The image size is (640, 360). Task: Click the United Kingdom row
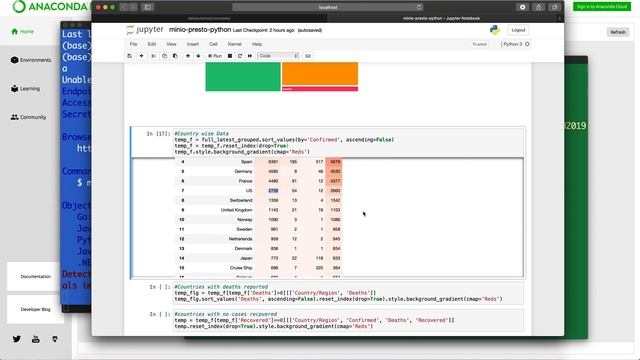point(259,210)
